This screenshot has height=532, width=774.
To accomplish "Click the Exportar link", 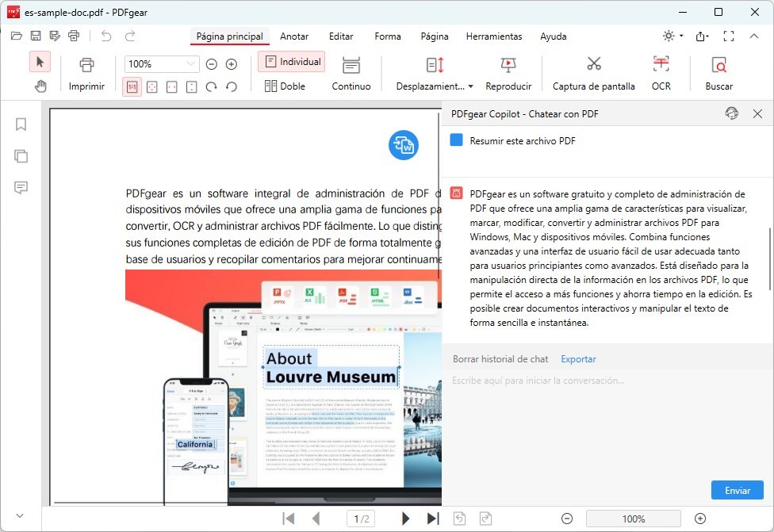I will pyautogui.click(x=578, y=359).
